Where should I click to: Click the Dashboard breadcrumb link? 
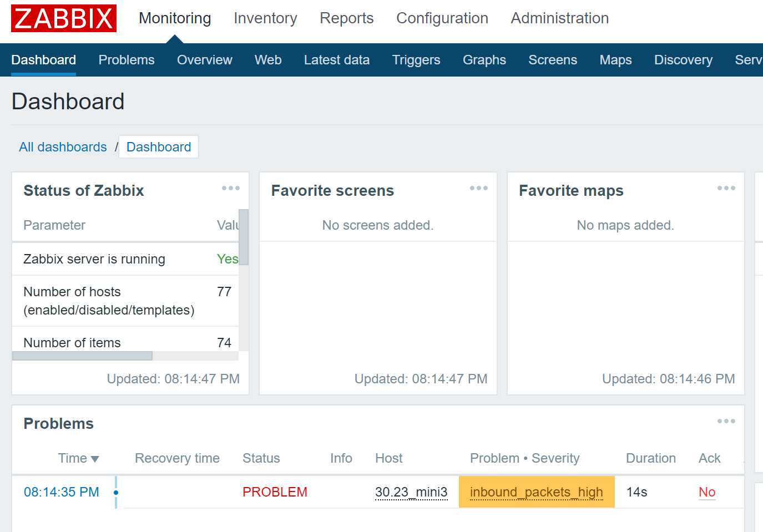pyautogui.click(x=159, y=147)
